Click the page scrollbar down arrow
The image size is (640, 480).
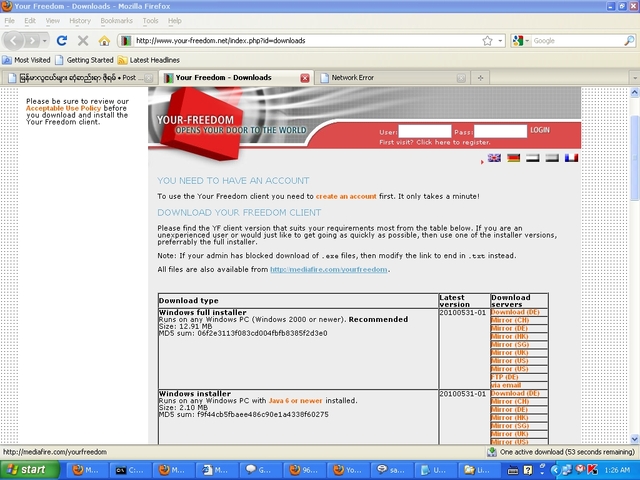(x=634, y=439)
